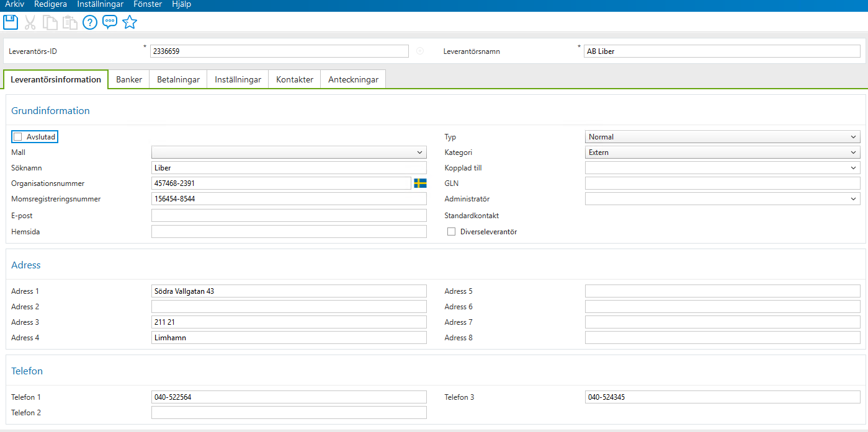Open the Hjälp menu

[x=181, y=4]
